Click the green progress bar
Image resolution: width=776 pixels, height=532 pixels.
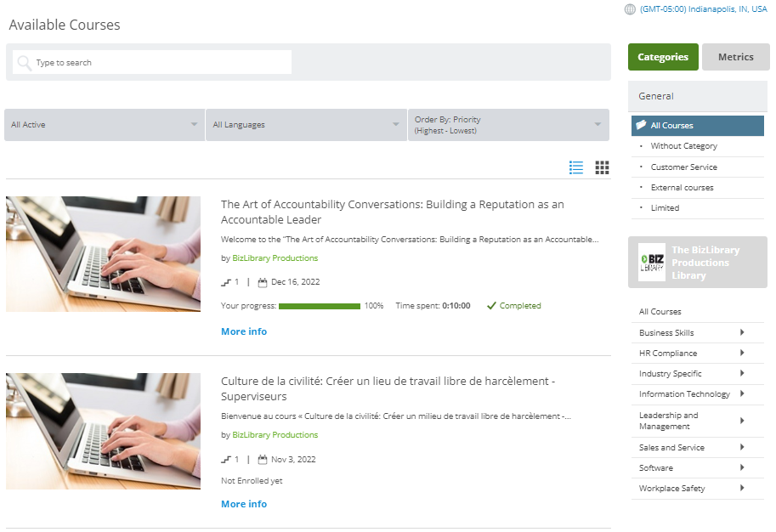click(320, 306)
